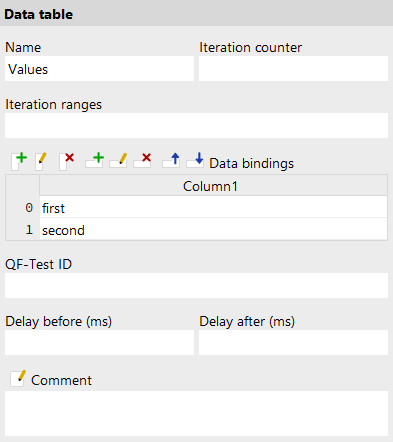This screenshot has height=442, width=393.
Task: Click the Iteration ranges input field
Action: tap(196, 126)
